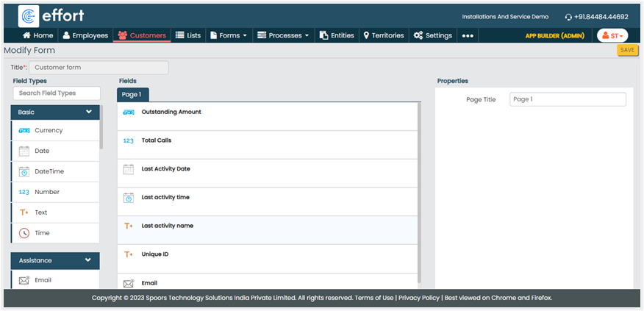Go to the Employees menu
Image resolution: width=644 pixels, height=311 pixels.
pos(85,35)
